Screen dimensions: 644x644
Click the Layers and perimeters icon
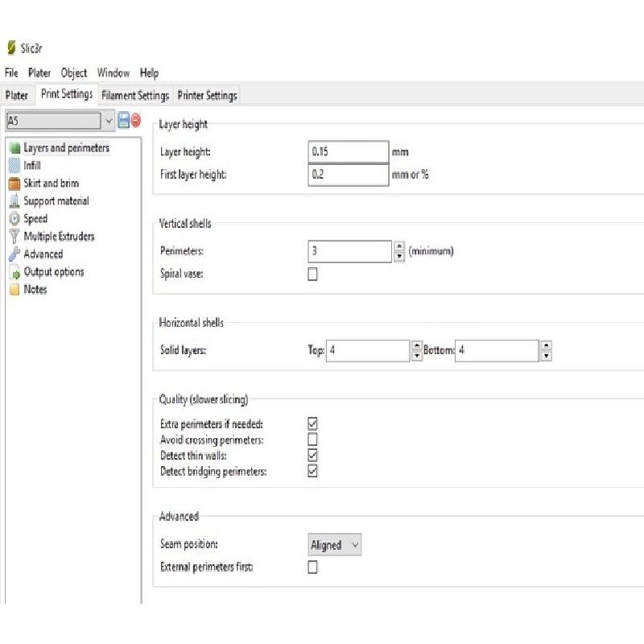14,148
